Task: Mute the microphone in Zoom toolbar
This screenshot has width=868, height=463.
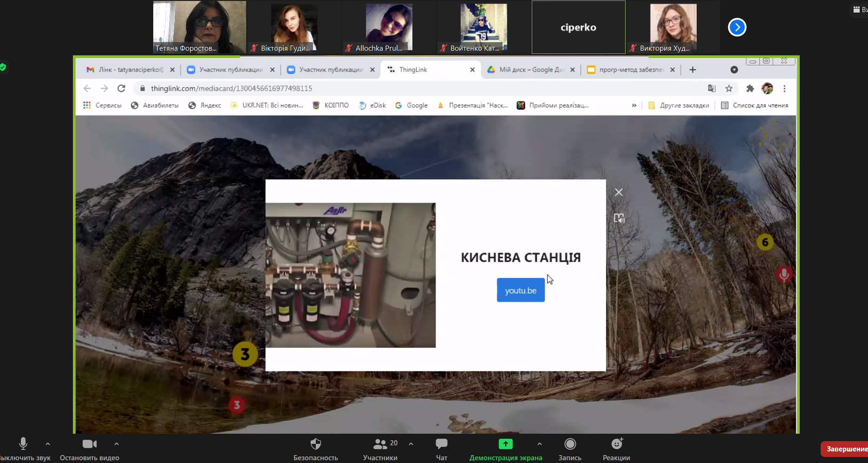Action: (x=23, y=444)
